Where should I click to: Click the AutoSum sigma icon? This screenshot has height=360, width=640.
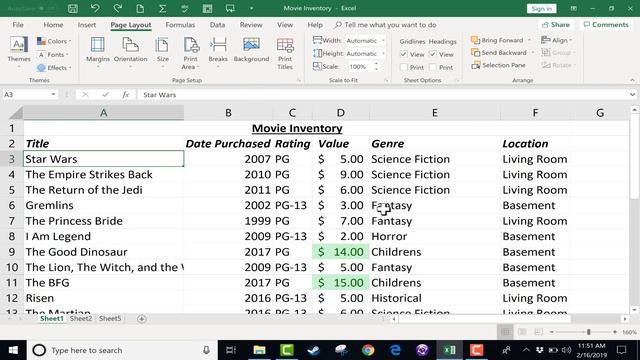162,8
